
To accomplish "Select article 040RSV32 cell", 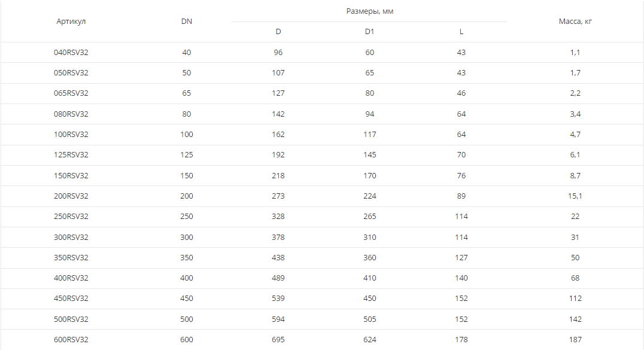I will (x=71, y=52).
